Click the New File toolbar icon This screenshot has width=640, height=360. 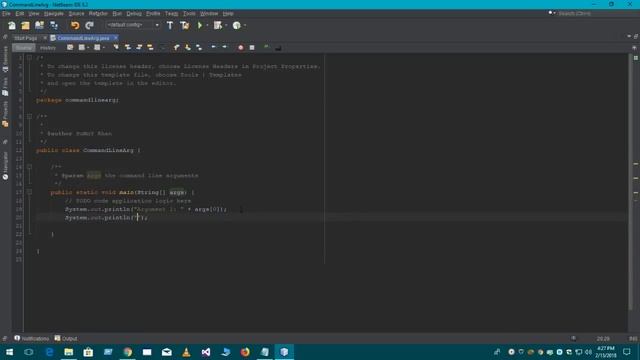pyautogui.click(x=12, y=25)
